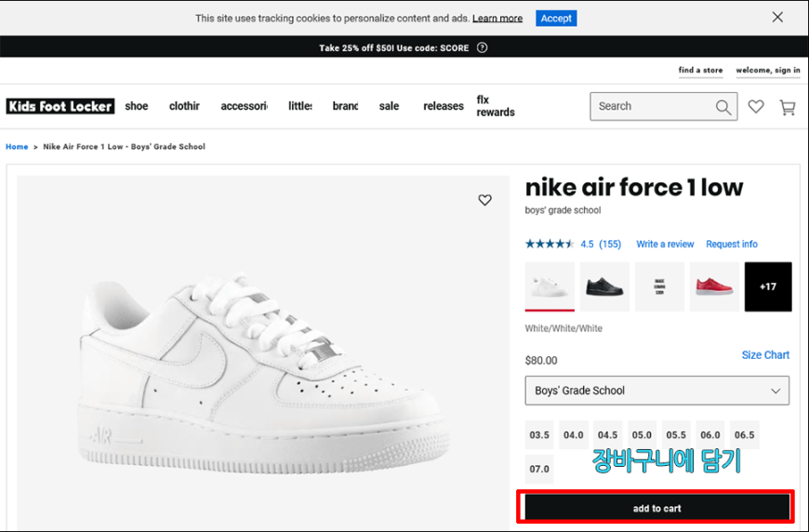
Task: Choose size 06.5
Action: tap(744, 435)
